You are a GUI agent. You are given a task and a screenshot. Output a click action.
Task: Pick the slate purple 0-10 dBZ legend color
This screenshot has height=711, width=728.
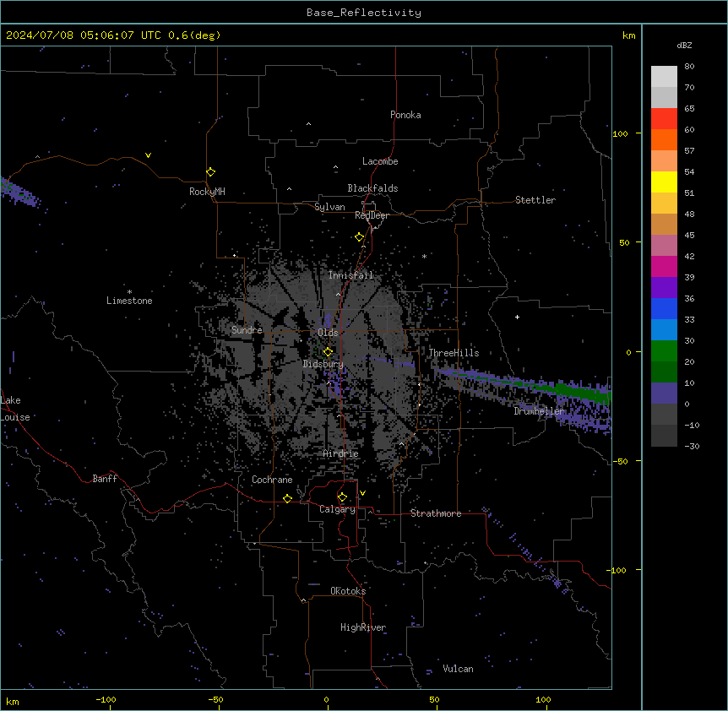click(664, 393)
